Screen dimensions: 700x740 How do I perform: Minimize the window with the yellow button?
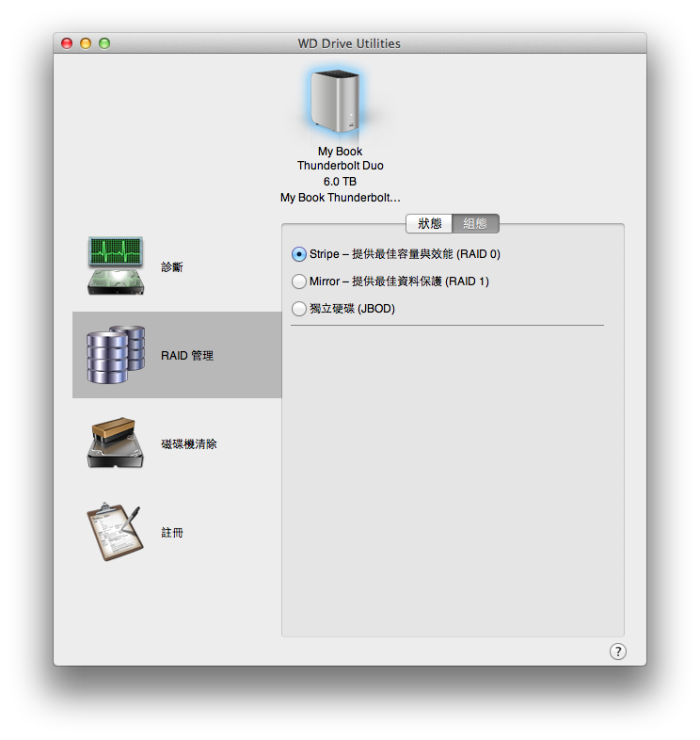pyautogui.click(x=86, y=43)
